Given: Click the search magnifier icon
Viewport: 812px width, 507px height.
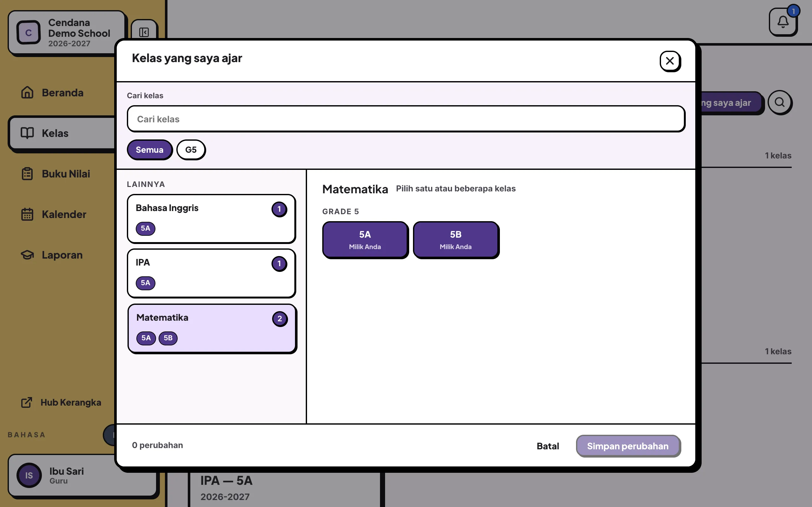Looking at the screenshot, I should tap(779, 102).
